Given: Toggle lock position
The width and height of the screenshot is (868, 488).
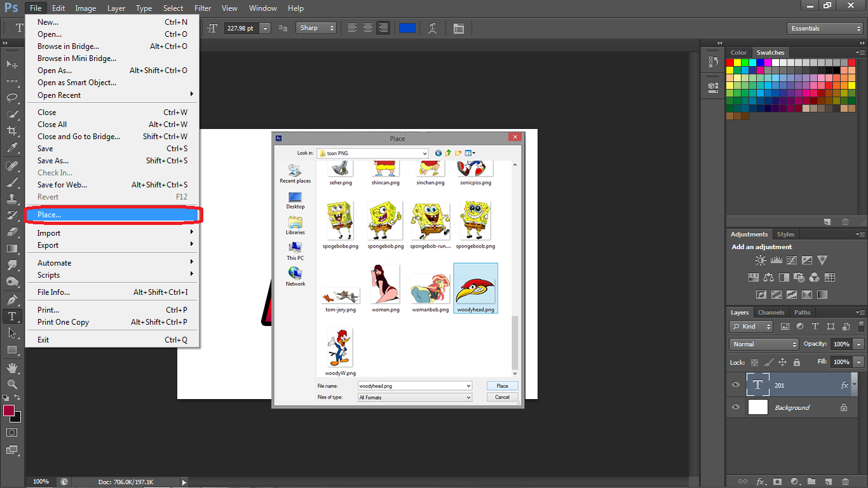Looking at the screenshot, I should pos(783,362).
